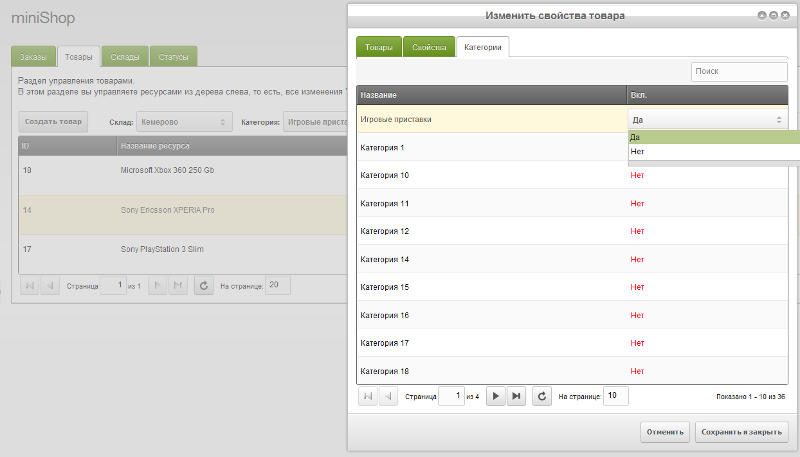Viewport: 800px width, 457px height.
Task: Close the Изменить свойства товара dialog
Action: 785,16
